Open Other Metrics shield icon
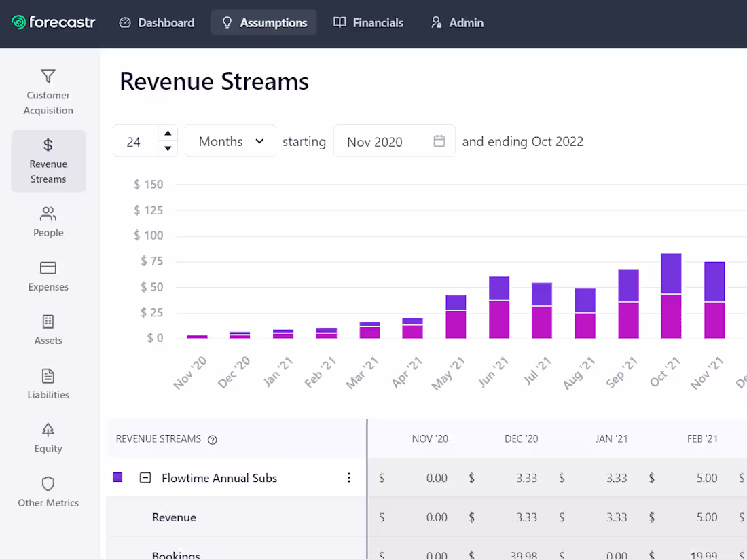747x560 pixels. [x=48, y=484]
